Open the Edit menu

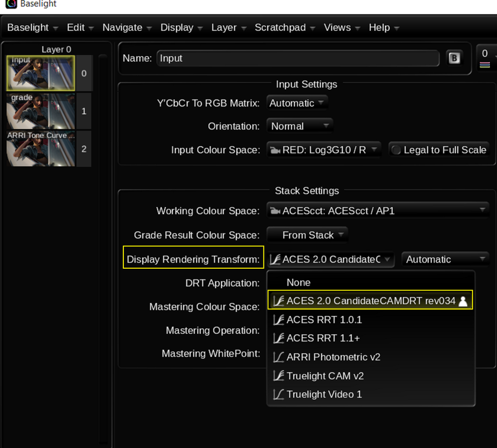pos(80,27)
